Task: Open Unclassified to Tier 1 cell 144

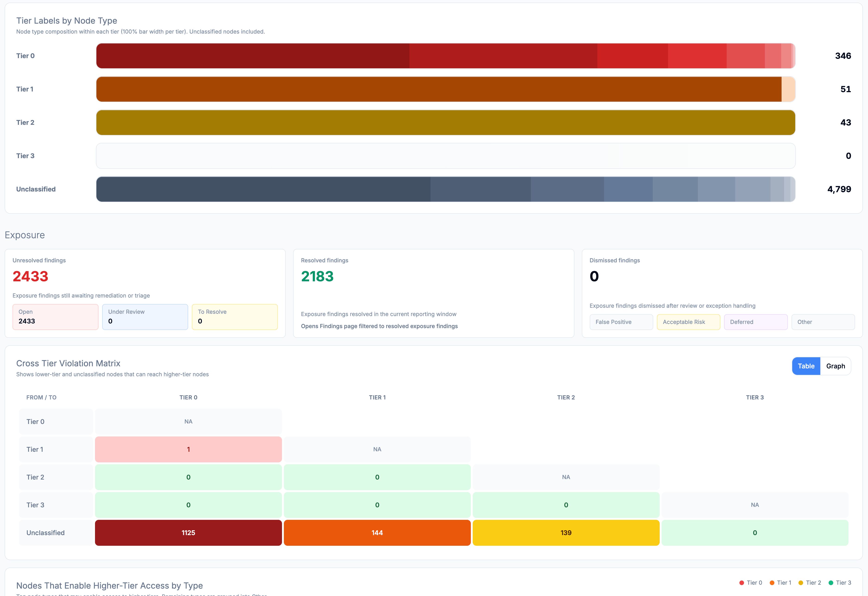Action: point(377,533)
